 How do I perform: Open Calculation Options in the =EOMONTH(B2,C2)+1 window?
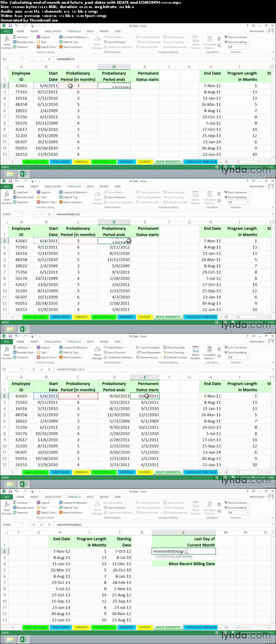pyautogui.click(x=209, y=353)
